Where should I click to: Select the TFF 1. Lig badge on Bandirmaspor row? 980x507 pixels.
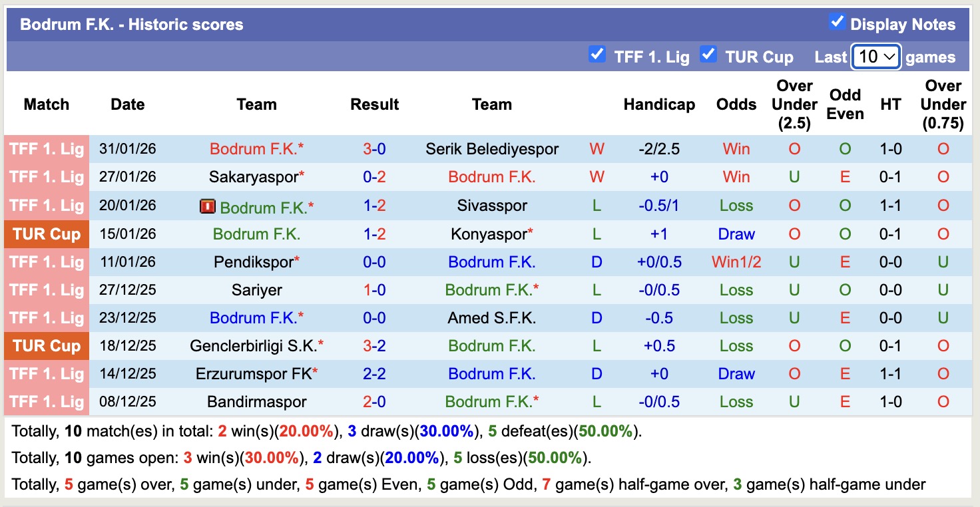pyautogui.click(x=46, y=401)
